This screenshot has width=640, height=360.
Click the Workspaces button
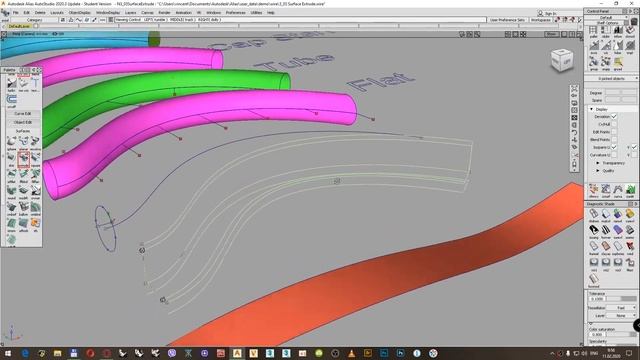point(541,20)
